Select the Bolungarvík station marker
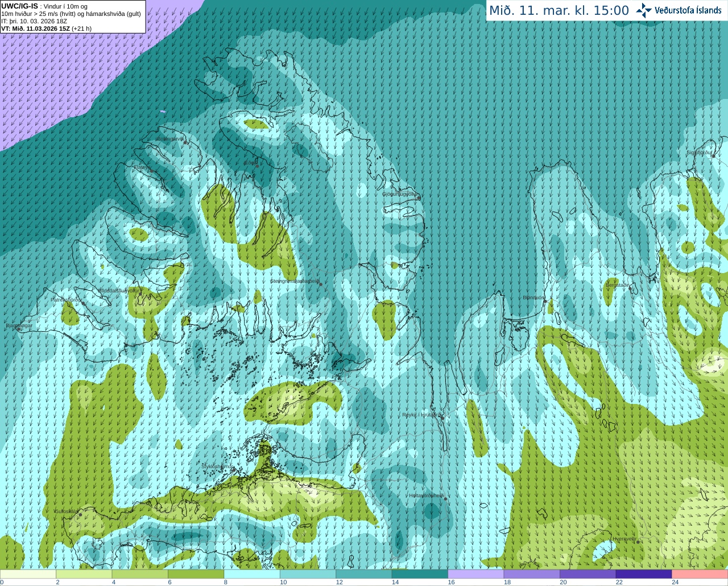The image size is (728, 586). (x=186, y=143)
